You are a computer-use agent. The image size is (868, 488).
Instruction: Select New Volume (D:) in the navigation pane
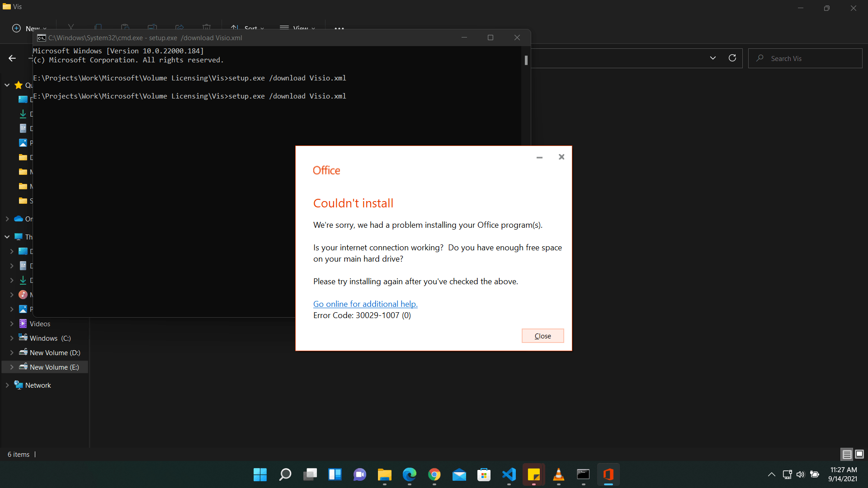55,353
